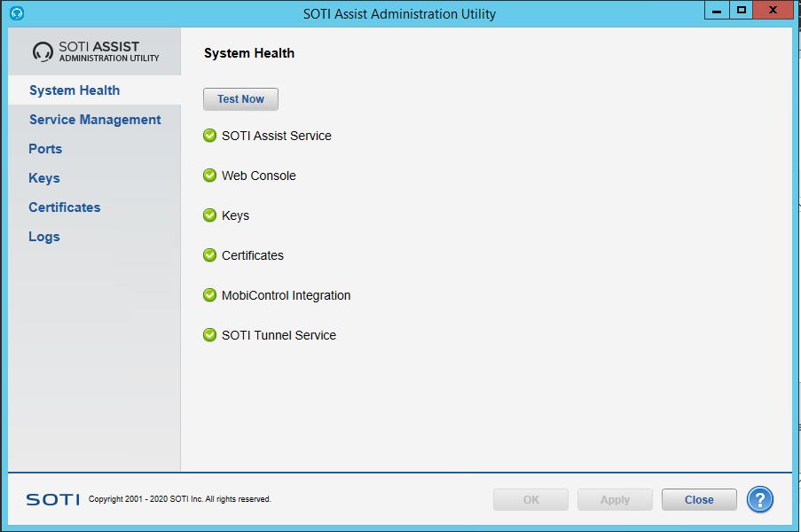Click the SOTI Assist headset logo in sidebar
Viewport: 801px width, 532px height.
(43, 51)
